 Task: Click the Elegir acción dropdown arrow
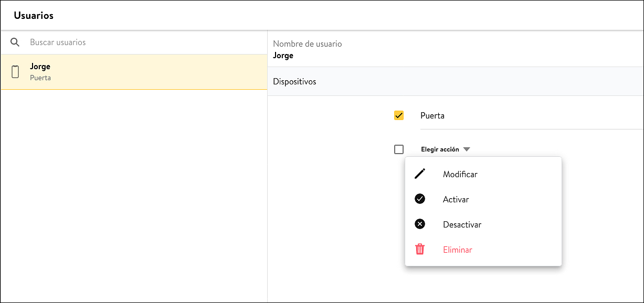point(467,149)
